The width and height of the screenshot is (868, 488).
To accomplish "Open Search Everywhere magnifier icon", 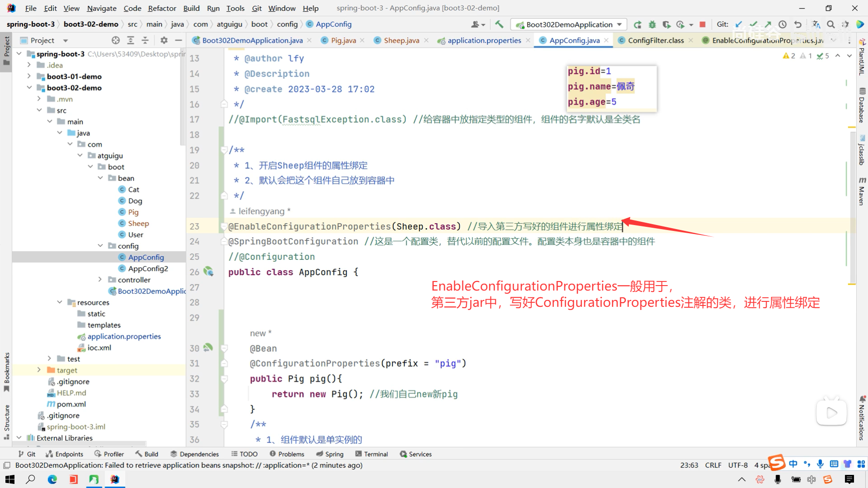I will pyautogui.click(x=830, y=24).
